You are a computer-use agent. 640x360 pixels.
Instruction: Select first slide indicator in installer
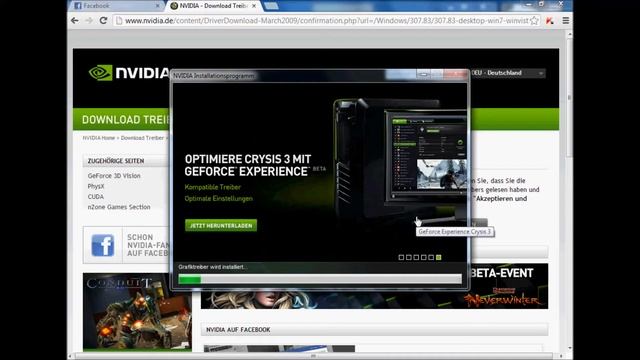[401, 257]
